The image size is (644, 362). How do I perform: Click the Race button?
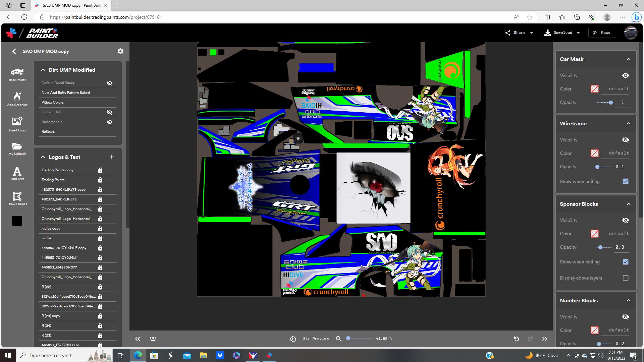[602, 33]
